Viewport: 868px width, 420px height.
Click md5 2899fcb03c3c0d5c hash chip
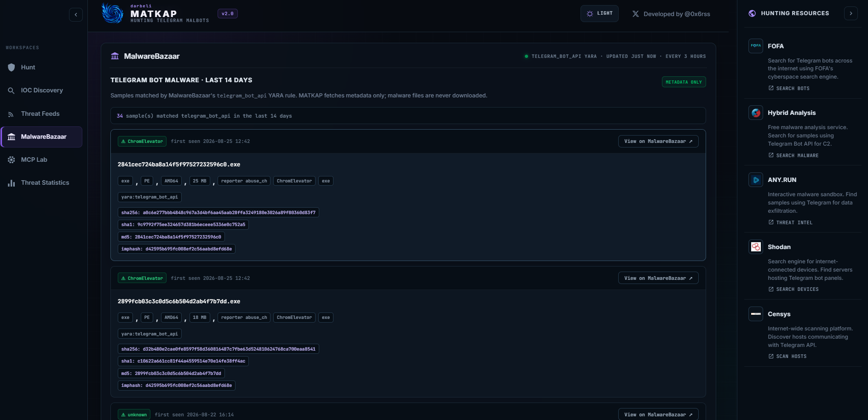click(171, 374)
